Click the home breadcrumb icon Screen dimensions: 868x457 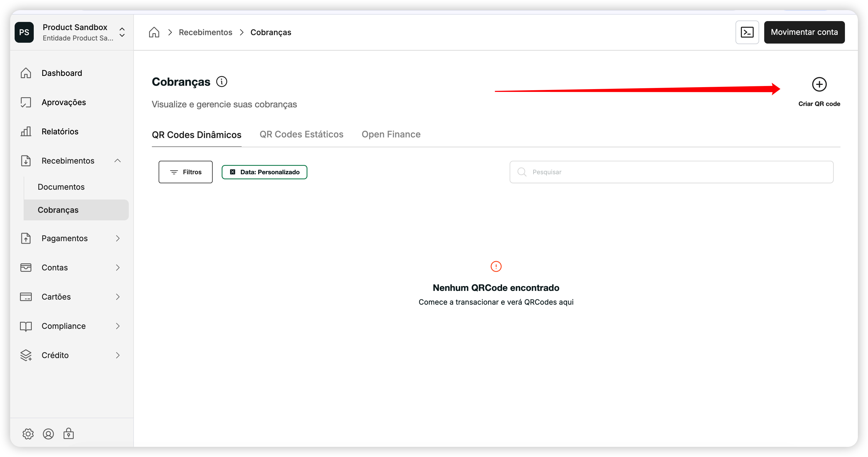[154, 32]
